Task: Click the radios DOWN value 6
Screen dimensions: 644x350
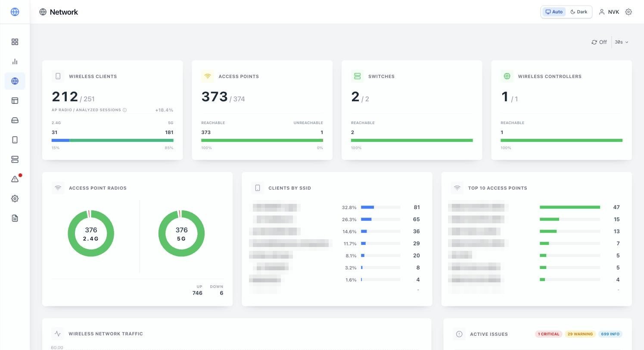Action: [x=221, y=293]
